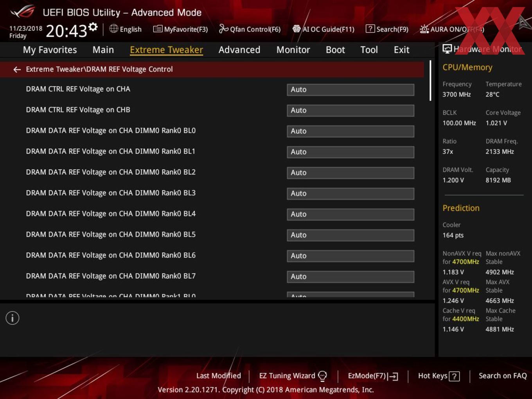The height and width of the screenshot is (399, 532).
Task: Toggle AURA lighting icon
Action: pos(424,29)
